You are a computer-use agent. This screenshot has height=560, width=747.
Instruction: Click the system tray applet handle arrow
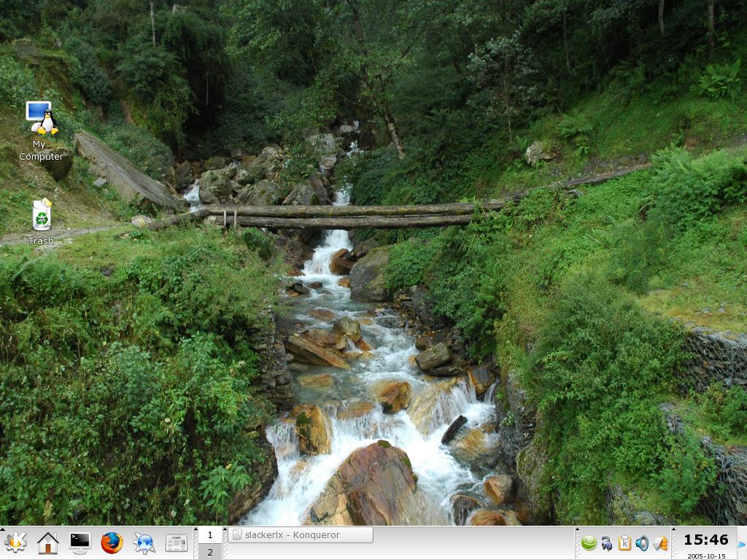(578, 529)
